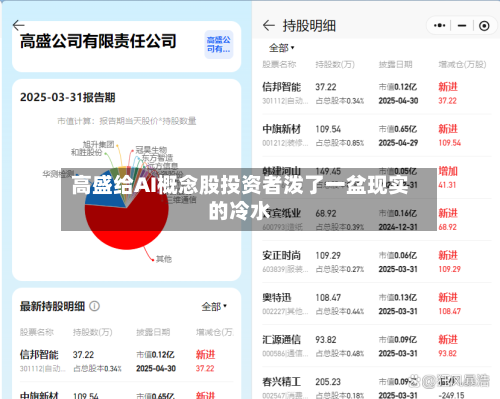Click the blue 高盛公司有... tag badge

click(x=219, y=44)
